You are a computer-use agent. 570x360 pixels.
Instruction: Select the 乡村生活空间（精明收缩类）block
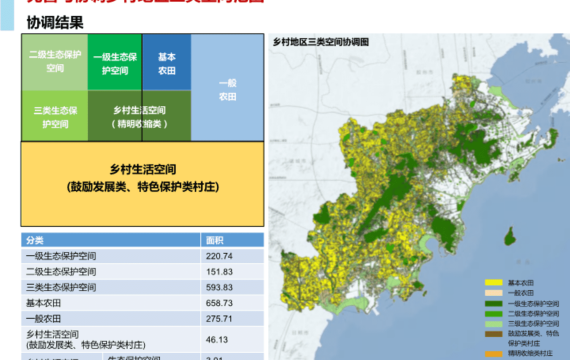(139, 116)
